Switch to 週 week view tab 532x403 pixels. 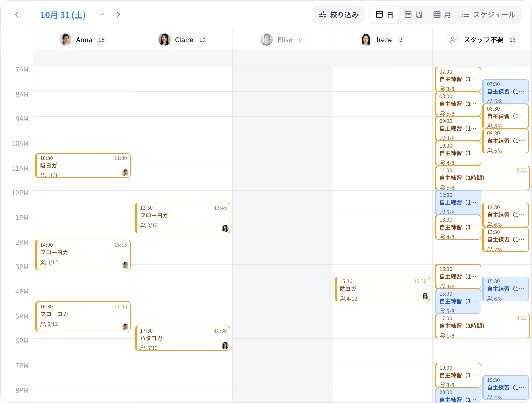tap(414, 15)
